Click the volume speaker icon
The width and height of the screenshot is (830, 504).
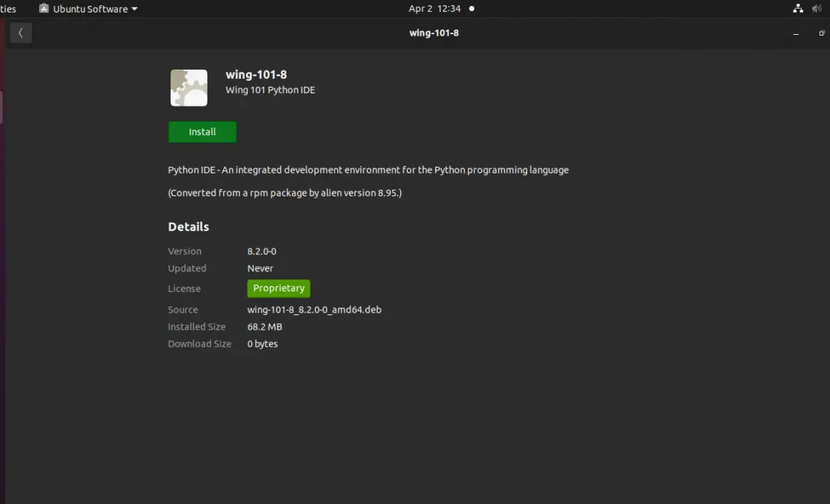coord(817,8)
